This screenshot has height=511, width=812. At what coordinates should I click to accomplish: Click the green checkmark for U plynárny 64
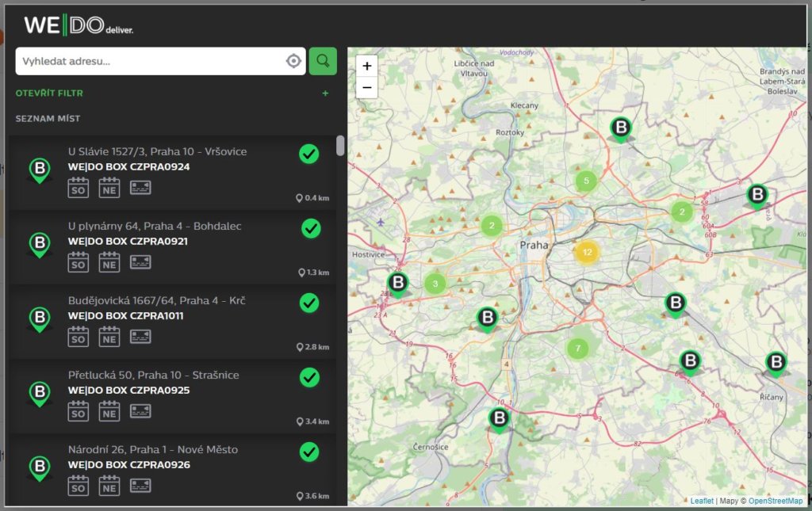(x=311, y=228)
